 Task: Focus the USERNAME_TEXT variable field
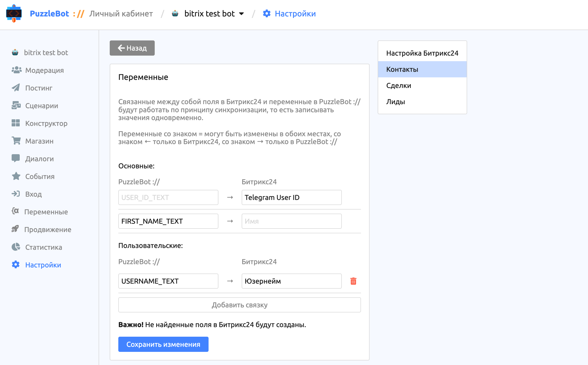point(168,281)
